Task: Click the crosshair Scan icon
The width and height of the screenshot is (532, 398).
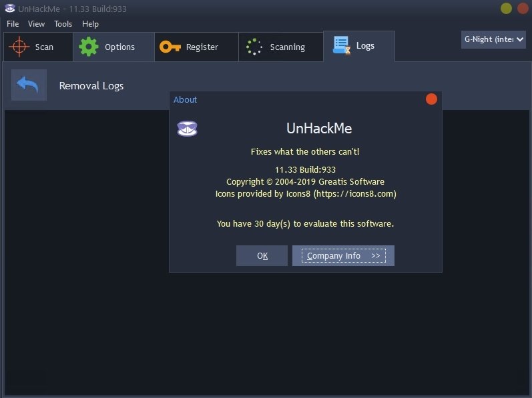Action: tap(19, 47)
